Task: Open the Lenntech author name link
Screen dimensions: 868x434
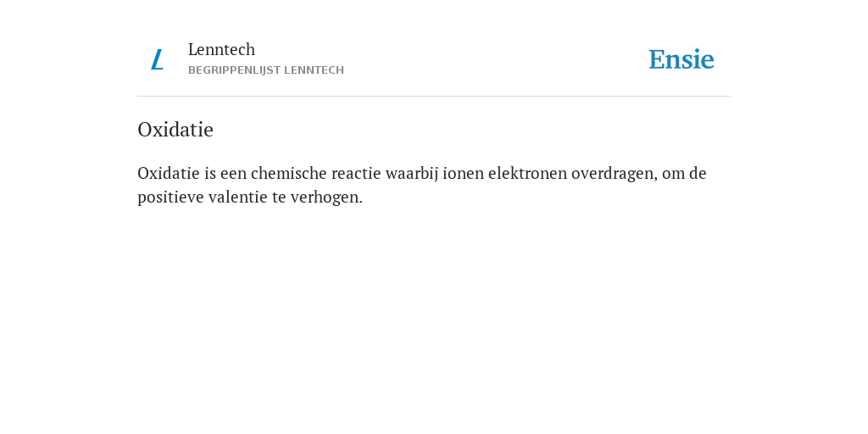Action: pyautogui.click(x=221, y=49)
